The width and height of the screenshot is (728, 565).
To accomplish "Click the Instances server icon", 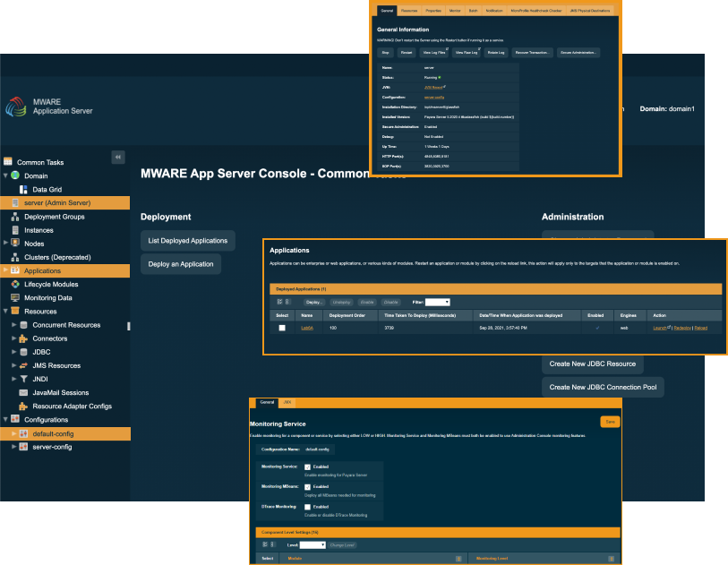I will coord(15,230).
